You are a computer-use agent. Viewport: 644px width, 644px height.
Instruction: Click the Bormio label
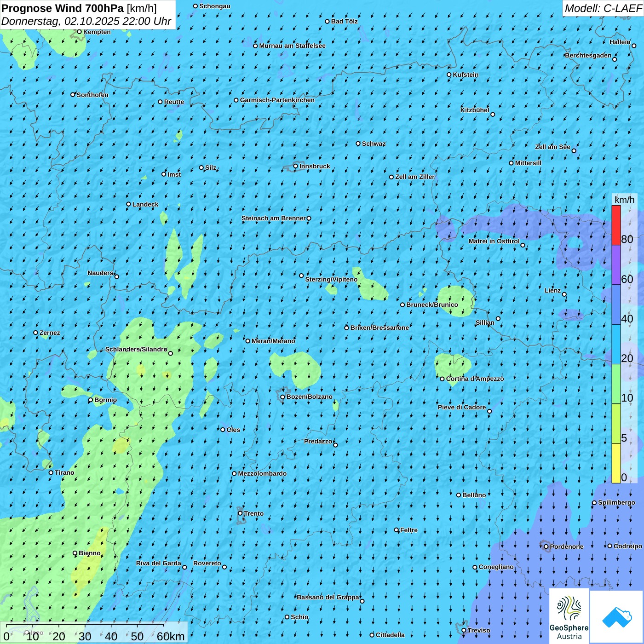[x=105, y=400]
